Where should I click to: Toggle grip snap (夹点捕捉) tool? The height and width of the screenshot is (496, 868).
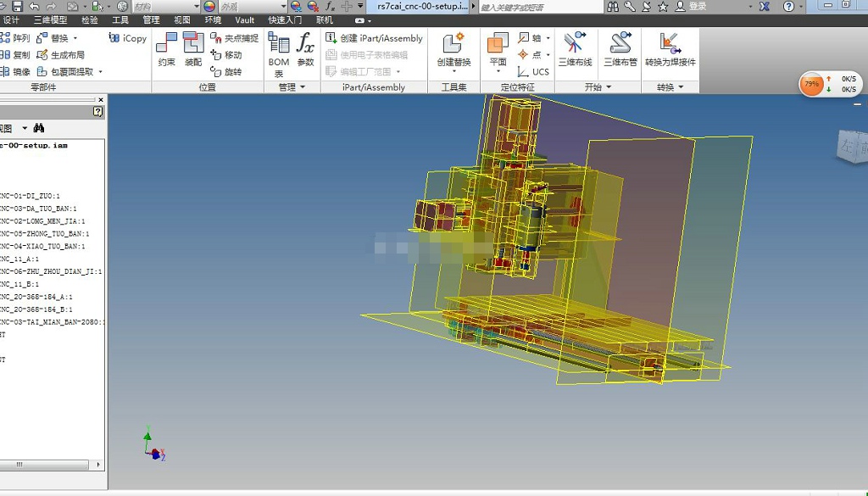(x=234, y=38)
